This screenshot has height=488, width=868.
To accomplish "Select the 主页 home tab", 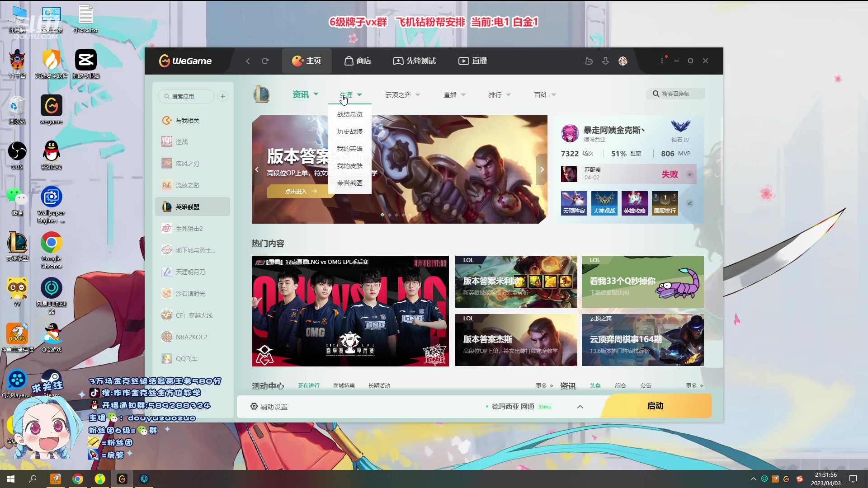I will (x=307, y=61).
